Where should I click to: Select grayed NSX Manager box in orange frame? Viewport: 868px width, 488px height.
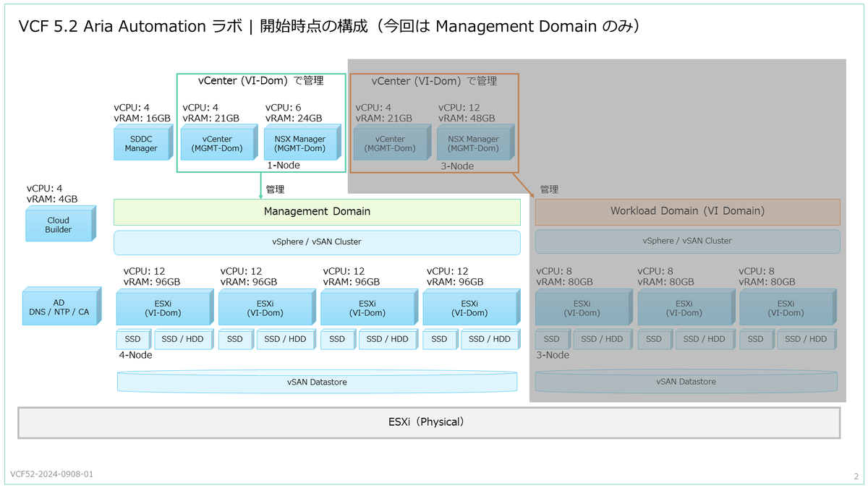click(476, 143)
